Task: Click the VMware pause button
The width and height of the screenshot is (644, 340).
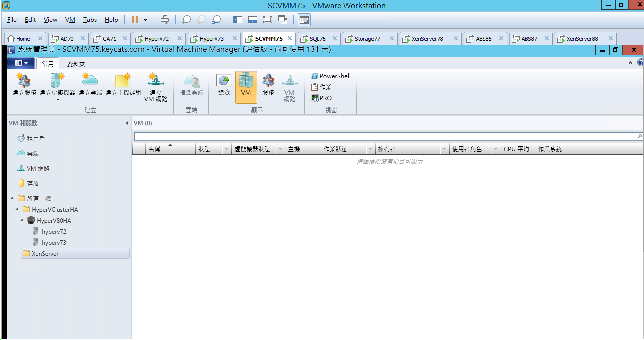Action: coord(135,20)
